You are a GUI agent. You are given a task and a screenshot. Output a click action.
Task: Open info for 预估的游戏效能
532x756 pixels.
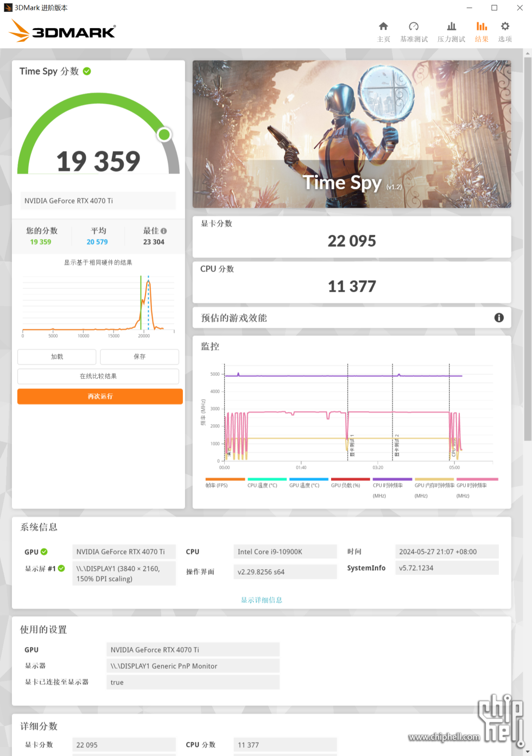coord(499,318)
